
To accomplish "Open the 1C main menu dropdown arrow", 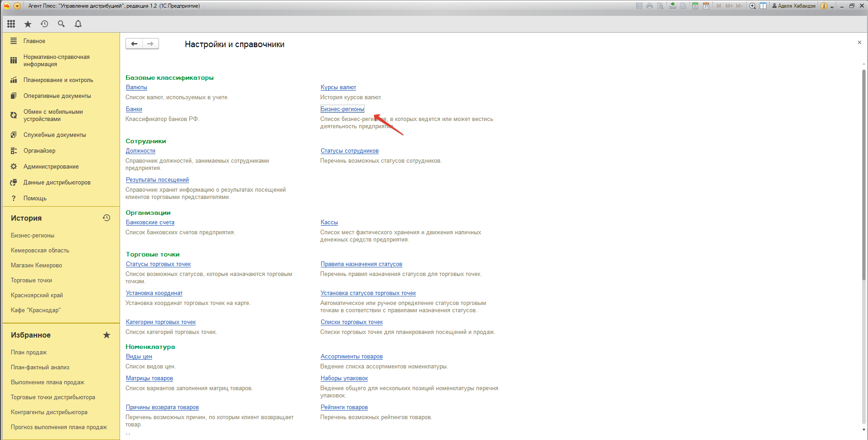I will (17, 6).
